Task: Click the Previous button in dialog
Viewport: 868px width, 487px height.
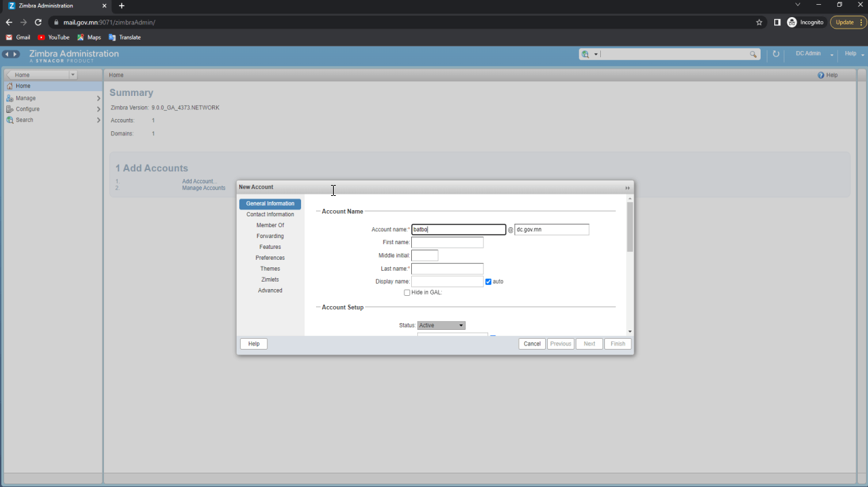Action: 561,344
